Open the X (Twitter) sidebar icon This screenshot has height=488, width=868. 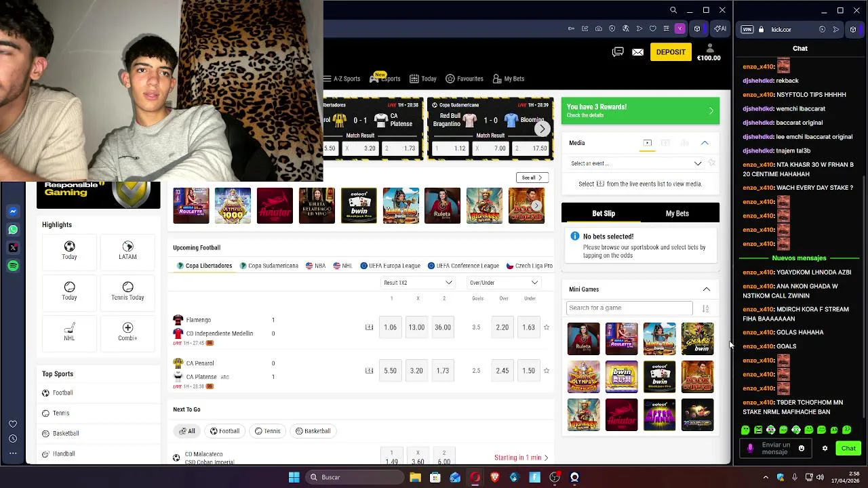(x=13, y=248)
